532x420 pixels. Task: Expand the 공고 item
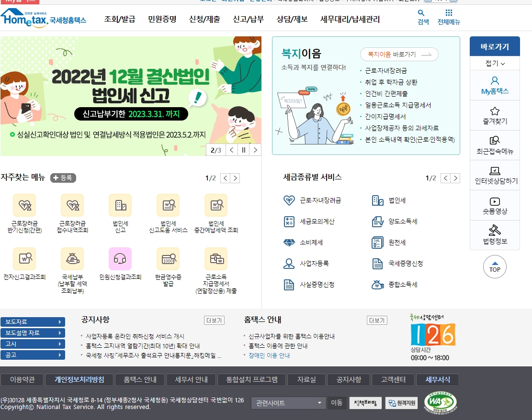[x=33, y=355]
